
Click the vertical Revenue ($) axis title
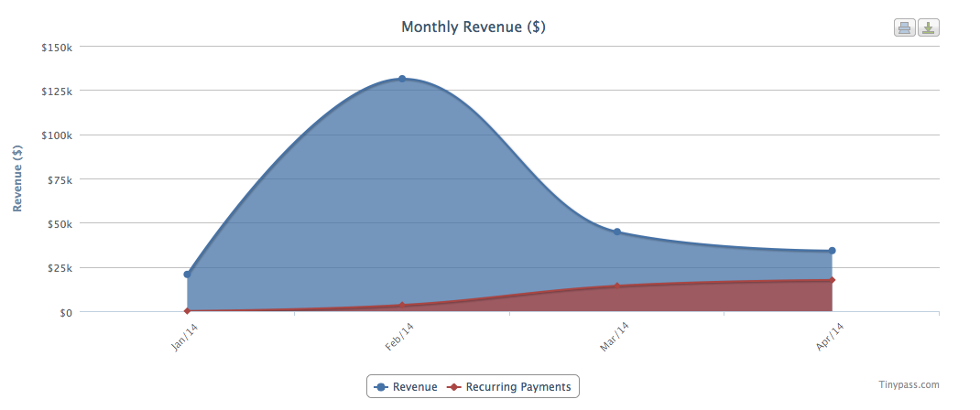[x=17, y=178]
